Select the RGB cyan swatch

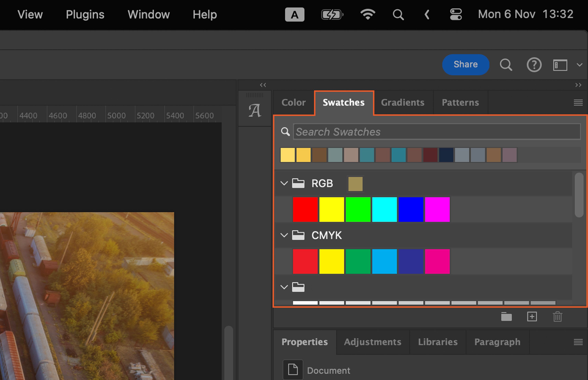pyautogui.click(x=384, y=209)
